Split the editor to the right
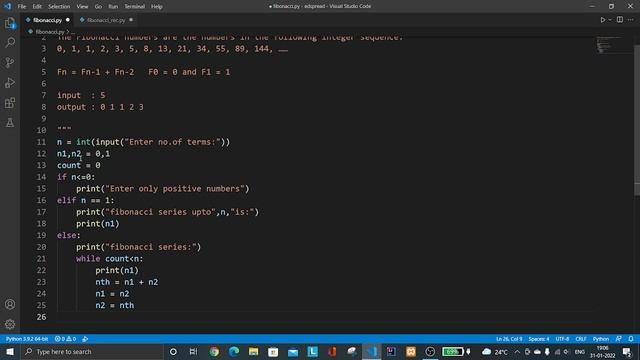 620,20
